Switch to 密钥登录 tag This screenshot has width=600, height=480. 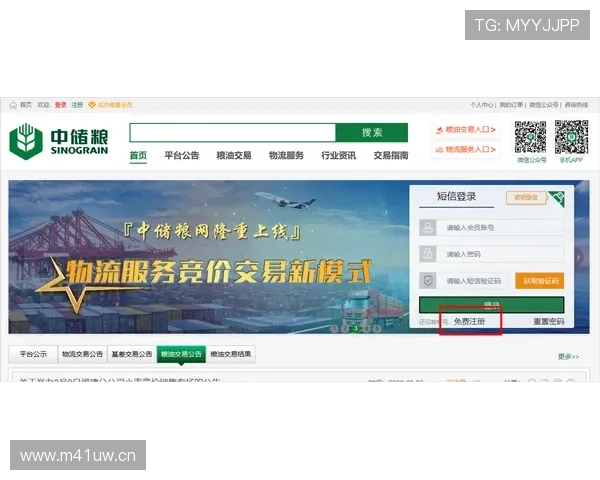(526, 198)
